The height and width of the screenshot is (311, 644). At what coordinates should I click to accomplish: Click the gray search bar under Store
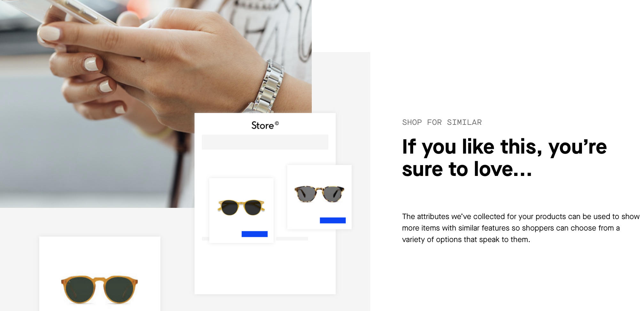(x=265, y=142)
